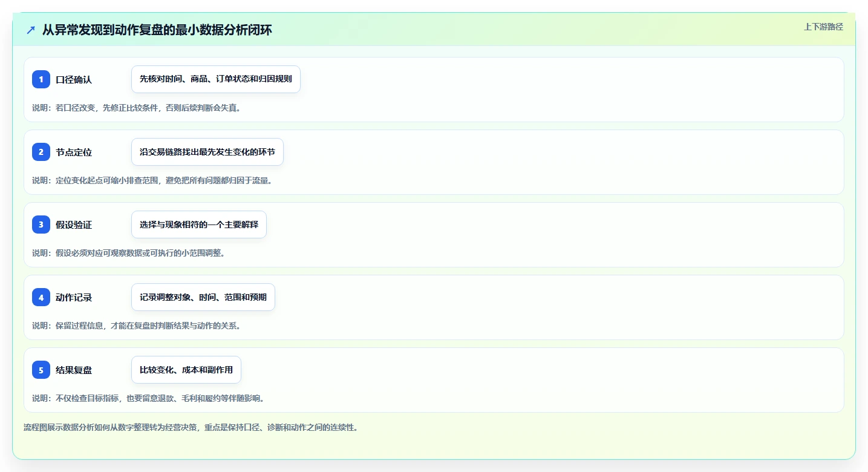The image size is (868, 472).
Task: Click the arrow icon beside the title
Action: (x=31, y=30)
